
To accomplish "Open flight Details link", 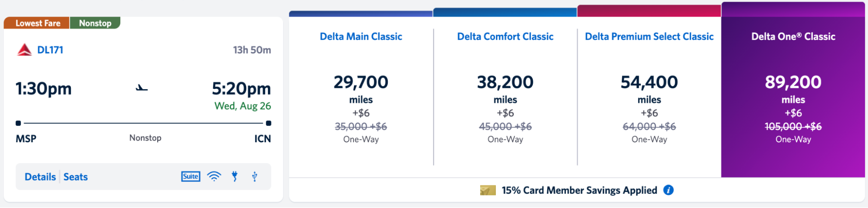I will [x=40, y=177].
